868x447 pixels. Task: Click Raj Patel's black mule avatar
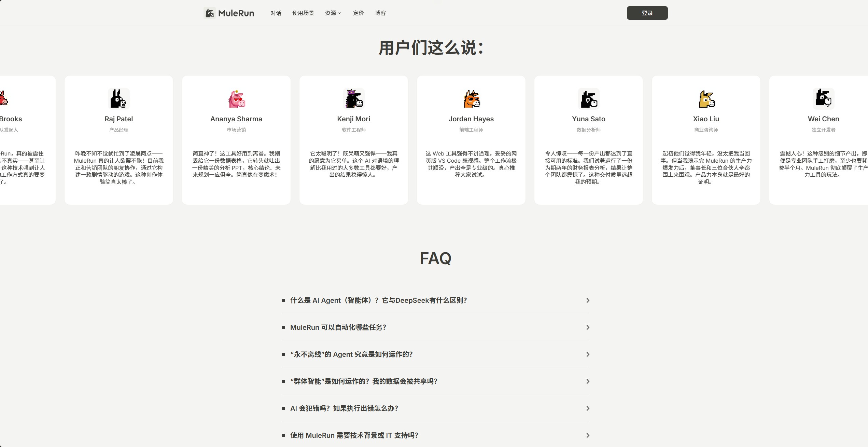click(x=119, y=99)
